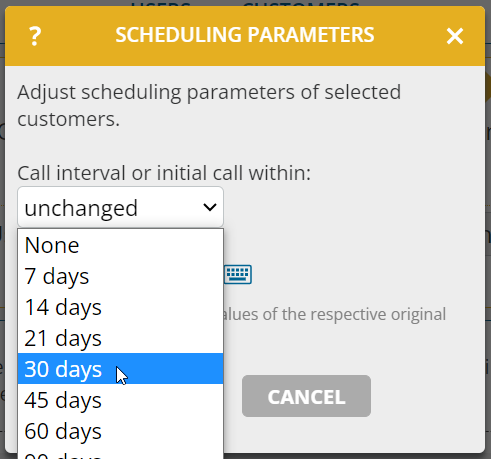Viewport: 491px width, 459px height.
Task: Switch to the USERS tab behind the dialog
Action: click(161, 3)
